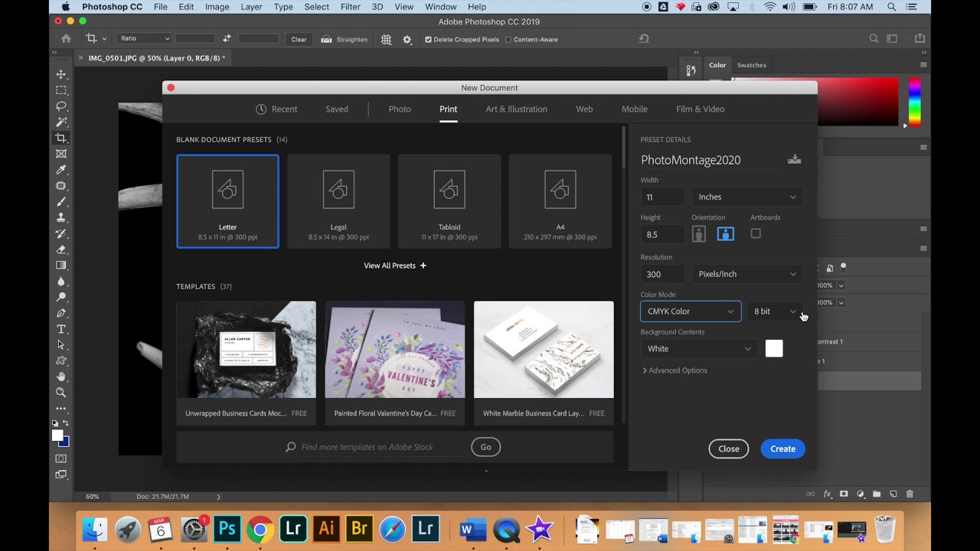Select the Crop tool in toolbar

click(x=61, y=138)
